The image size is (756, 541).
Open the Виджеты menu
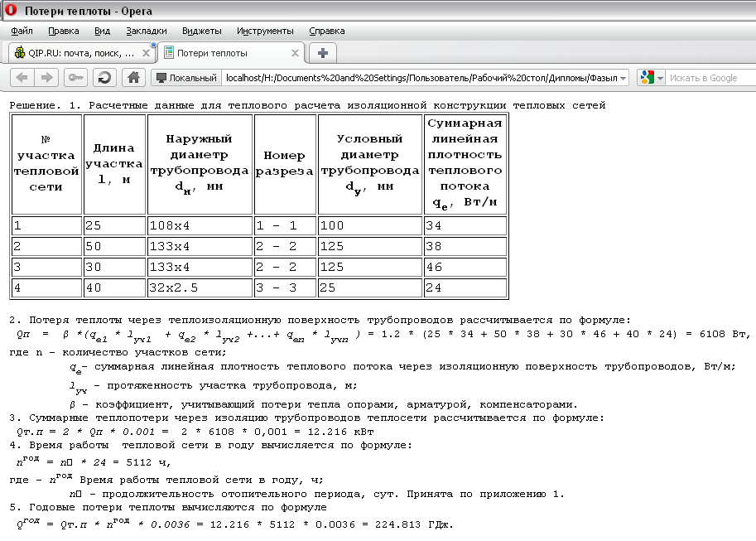click(x=201, y=31)
